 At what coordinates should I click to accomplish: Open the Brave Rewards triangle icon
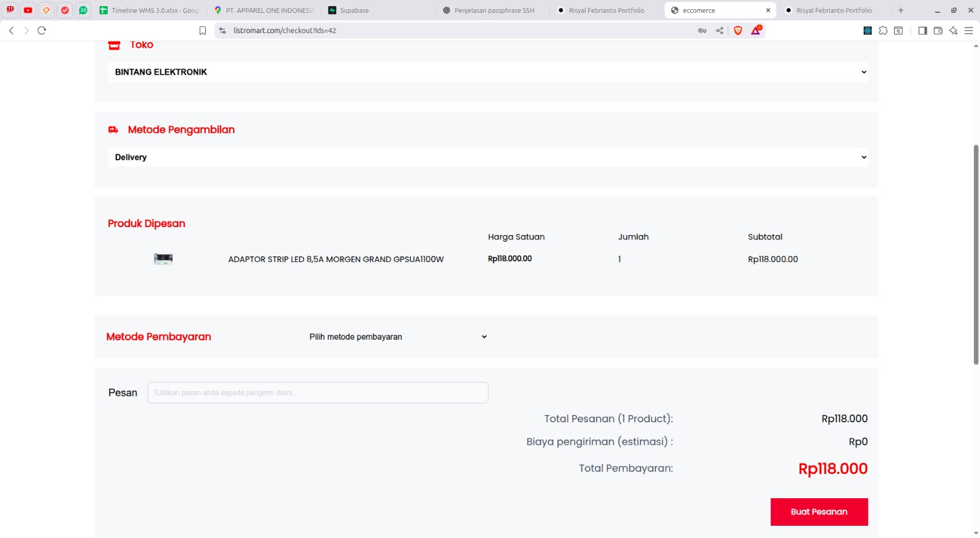[x=756, y=31]
